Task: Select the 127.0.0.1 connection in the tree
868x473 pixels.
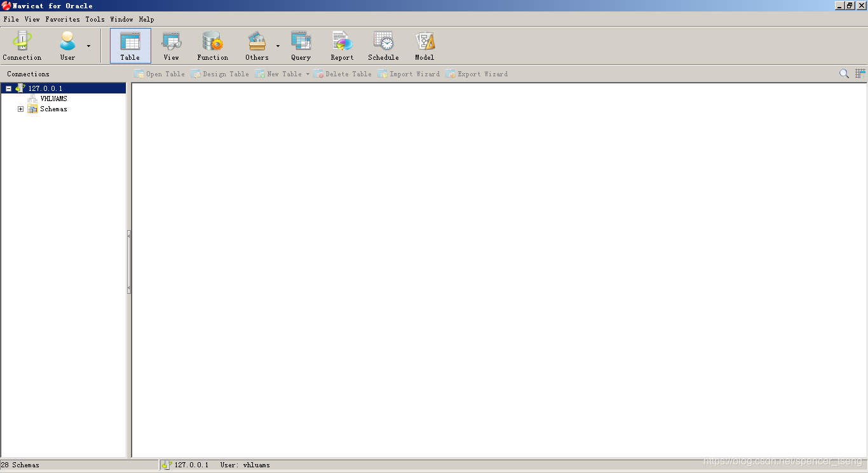Action: tap(45, 88)
